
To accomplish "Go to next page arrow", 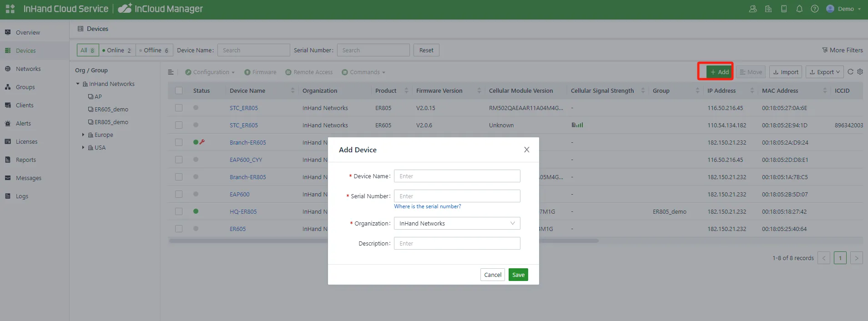I will click(x=857, y=258).
